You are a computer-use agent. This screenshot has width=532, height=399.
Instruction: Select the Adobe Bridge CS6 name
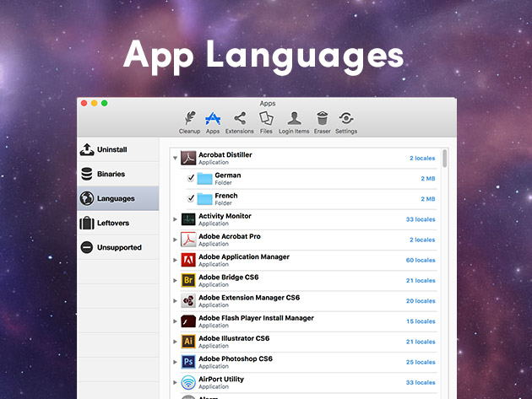(x=229, y=278)
